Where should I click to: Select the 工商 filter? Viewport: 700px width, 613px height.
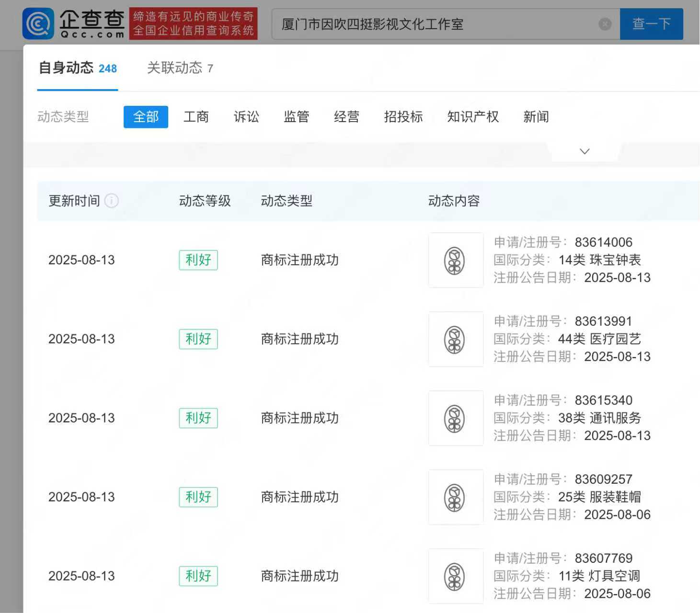click(x=196, y=117)
